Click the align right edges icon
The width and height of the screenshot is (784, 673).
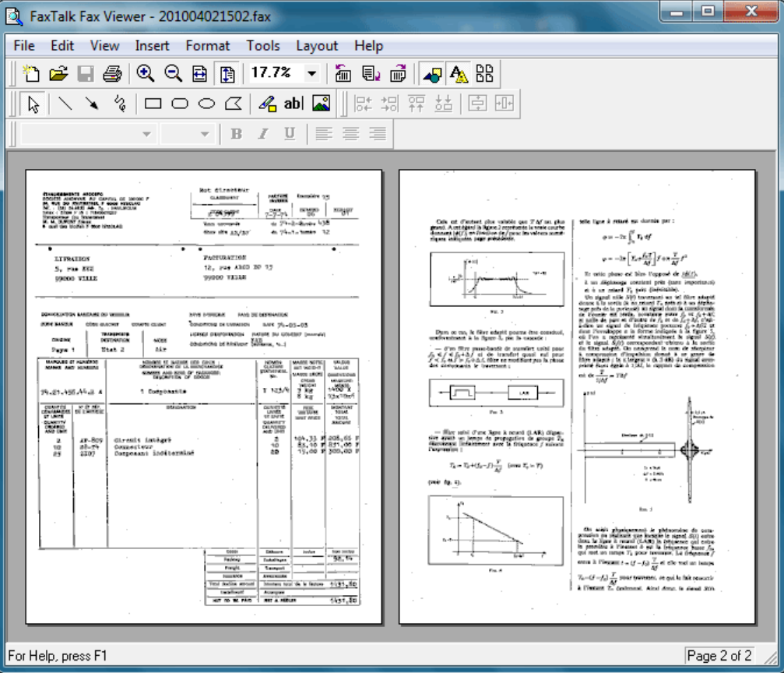[389, 104]
